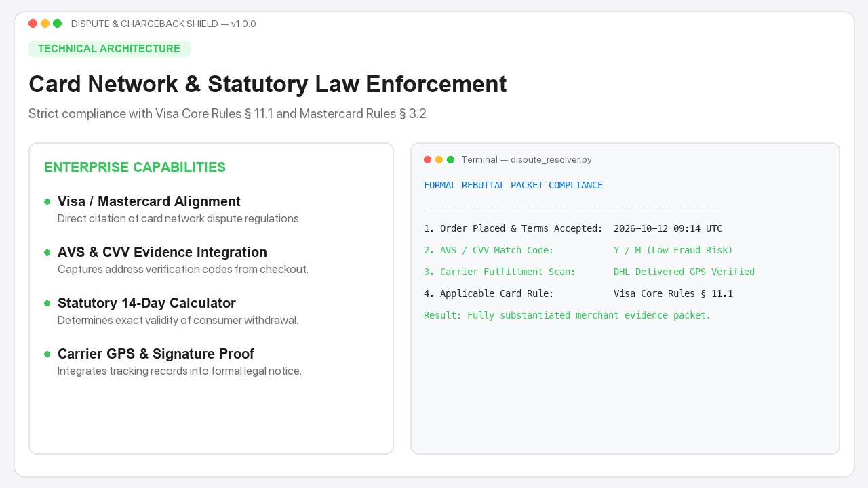Viewport: 868px width, 488px height.
Task: Click the Result line in the terminal
Action: 568,315
